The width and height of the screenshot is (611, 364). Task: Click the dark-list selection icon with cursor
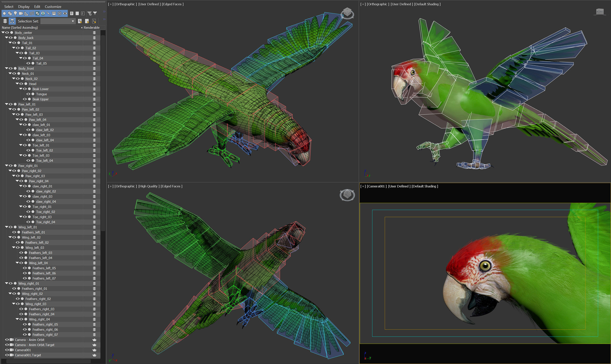coord(94,21)
